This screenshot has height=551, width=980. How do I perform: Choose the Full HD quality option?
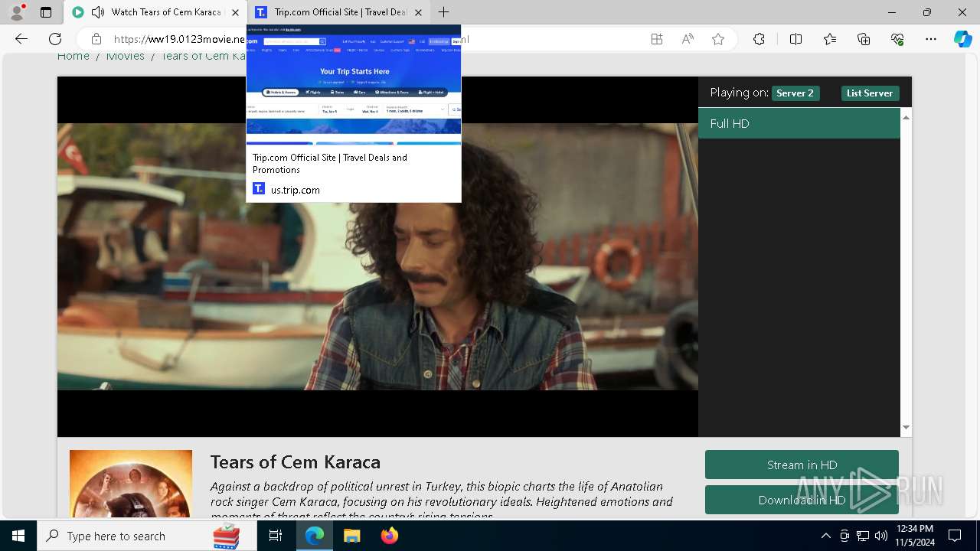coord(799,123)
